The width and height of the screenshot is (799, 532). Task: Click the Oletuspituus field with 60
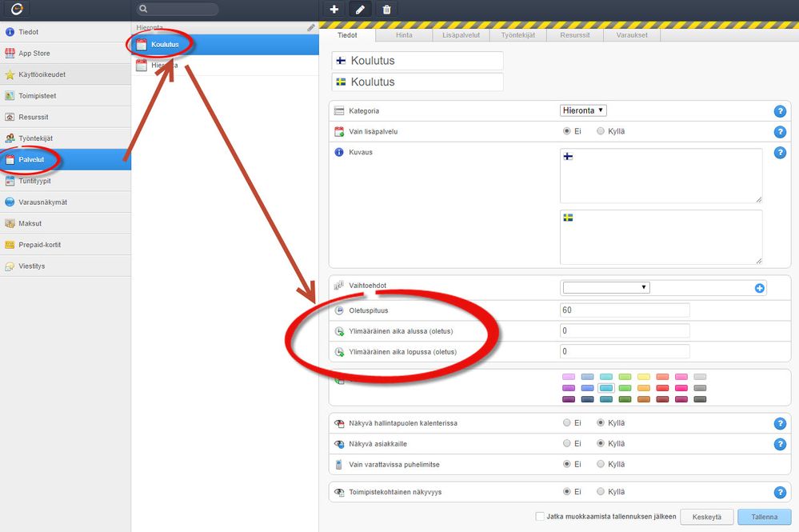click(x=625, y=310)
